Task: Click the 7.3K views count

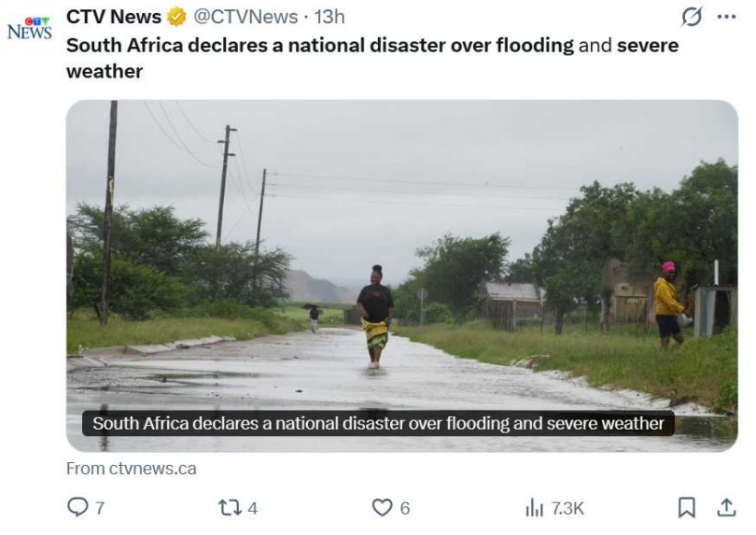Action: tap(567, 508)
